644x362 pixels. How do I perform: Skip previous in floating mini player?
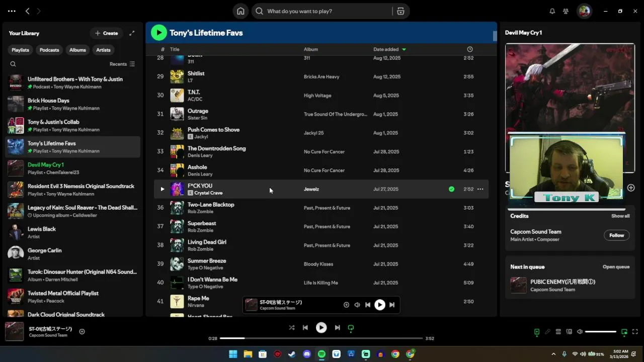(x=368, y=305)
